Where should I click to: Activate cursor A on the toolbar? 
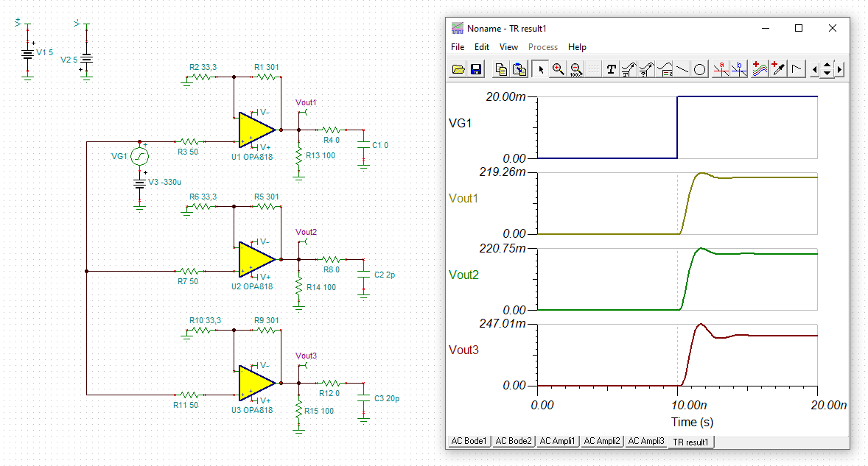721,69
